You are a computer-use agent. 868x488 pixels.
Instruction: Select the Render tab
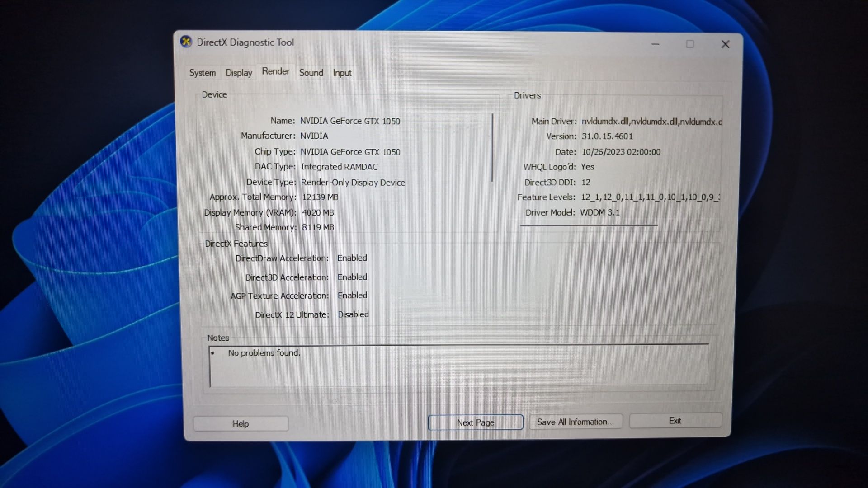275,71
